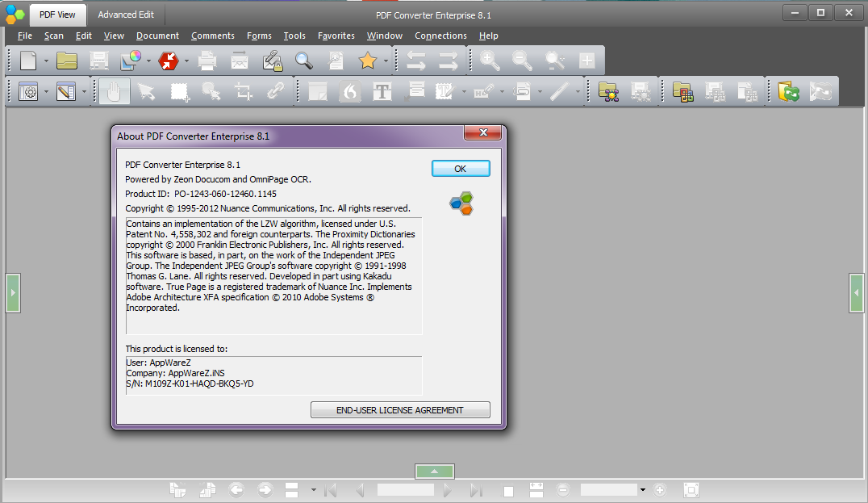868x503 pixels.
Task: Open the Help menu
Action: pyautogui.click(x=489, y=36)
